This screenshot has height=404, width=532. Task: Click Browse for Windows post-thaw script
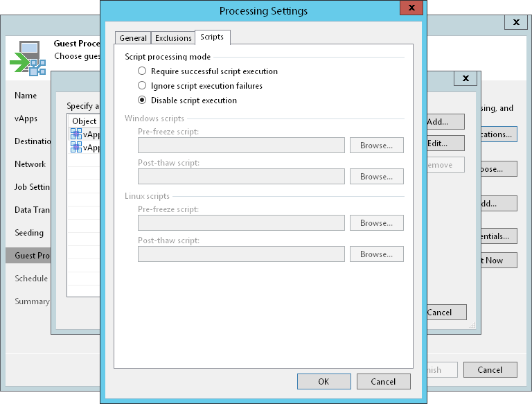tap(377, 177)
